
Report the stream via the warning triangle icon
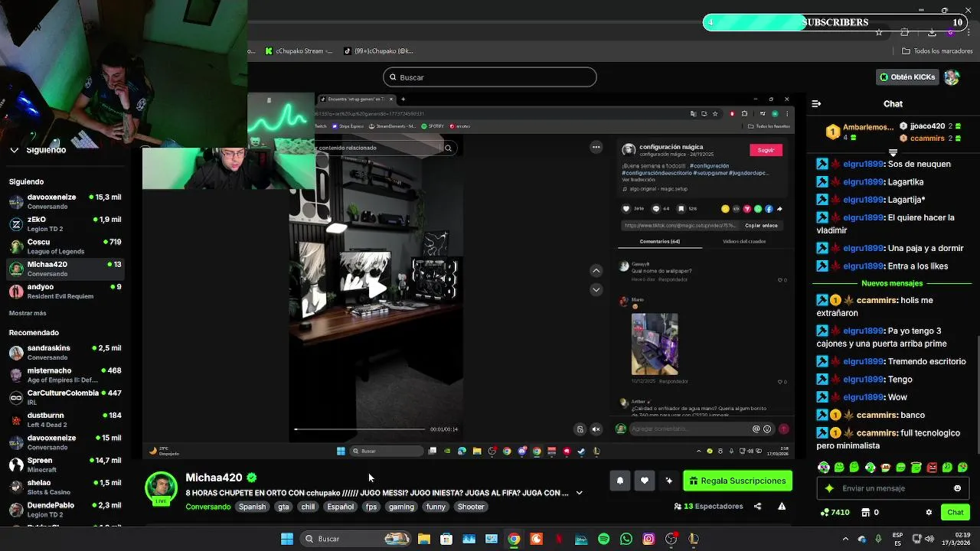[x=782, y=507]
